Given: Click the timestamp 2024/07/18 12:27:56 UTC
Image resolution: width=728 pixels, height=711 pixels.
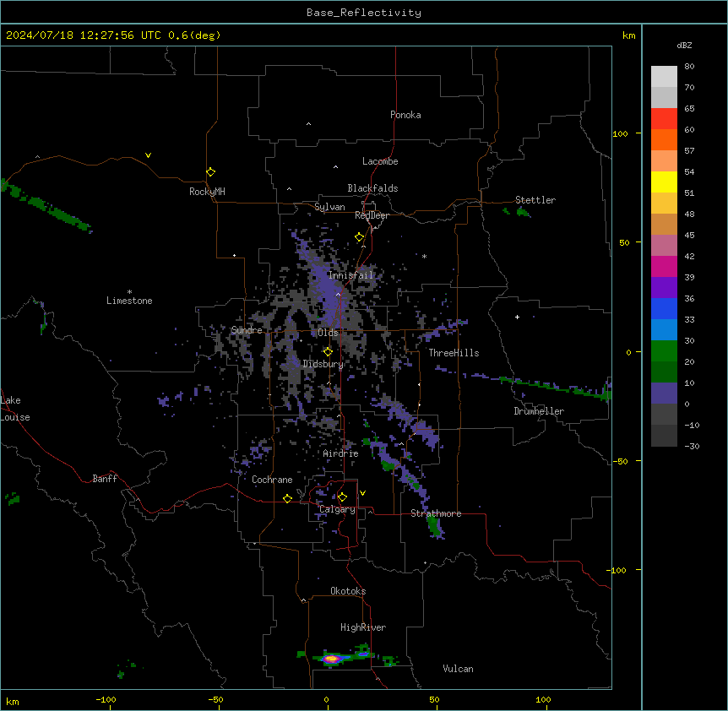Looking at the screenshot, I should tap(84, 35).
